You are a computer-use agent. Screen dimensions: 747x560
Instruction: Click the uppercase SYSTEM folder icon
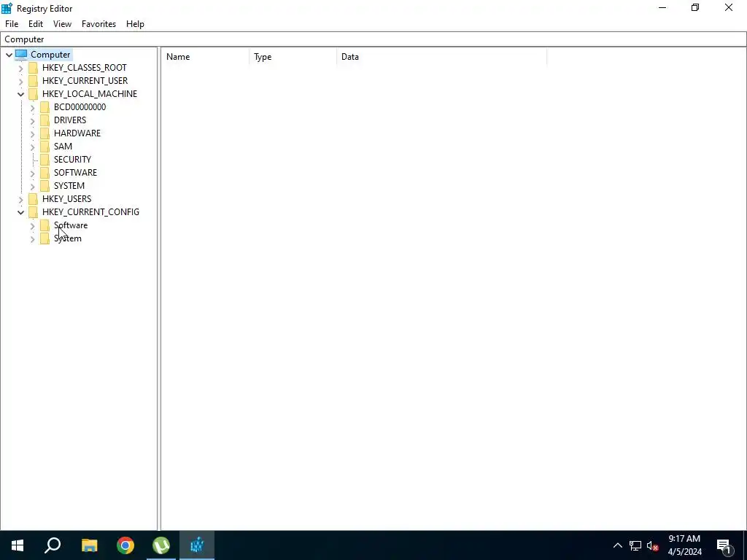pyautogui.click(x=44, y=186)
